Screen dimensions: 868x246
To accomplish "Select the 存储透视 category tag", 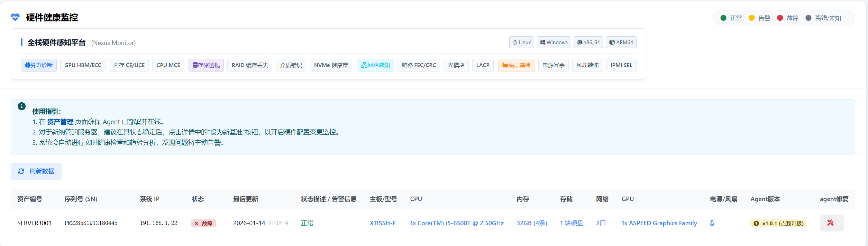I will coord(206,65).
